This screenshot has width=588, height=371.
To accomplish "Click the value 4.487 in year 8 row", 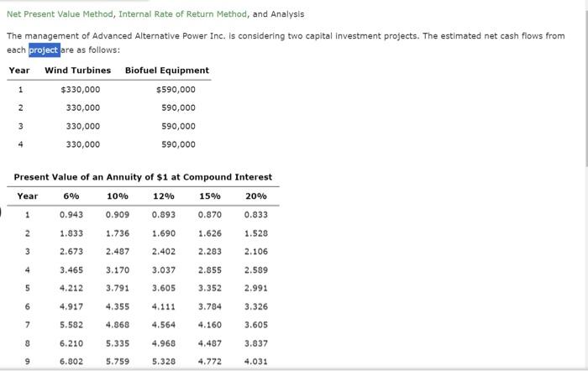I will [210, 343].
